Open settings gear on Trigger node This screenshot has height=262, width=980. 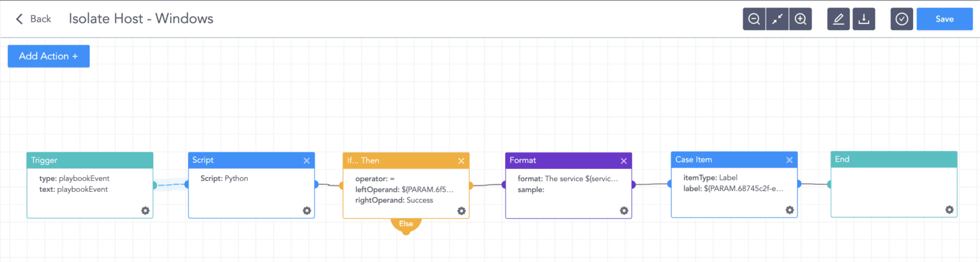(x=145, y=210)
